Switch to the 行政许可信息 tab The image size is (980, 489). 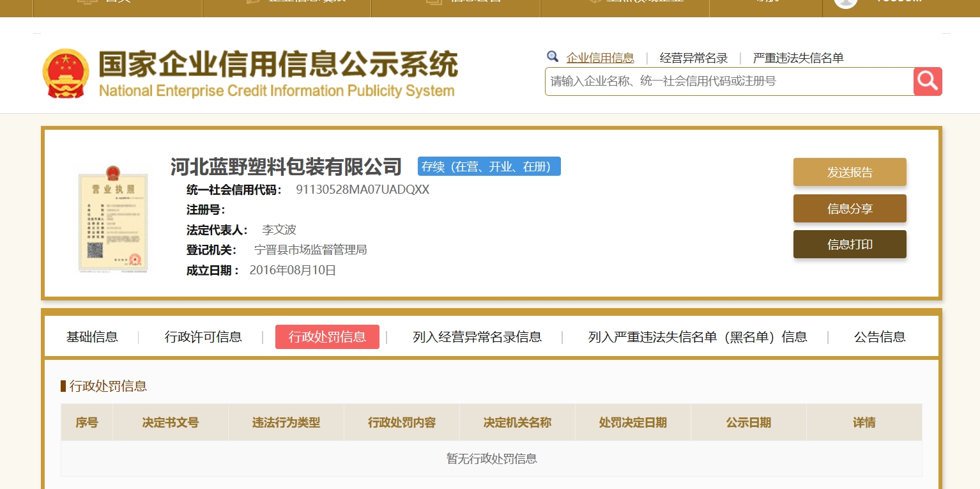click(203, 337)
